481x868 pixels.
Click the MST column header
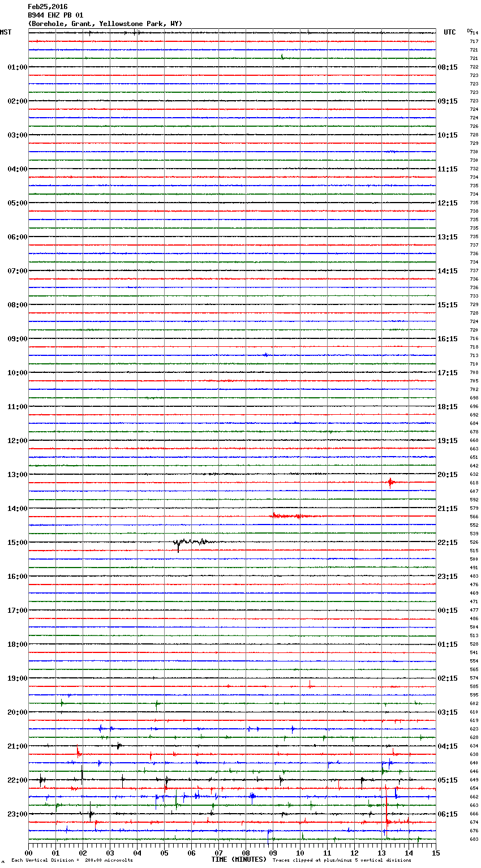[x=6, y=32]
